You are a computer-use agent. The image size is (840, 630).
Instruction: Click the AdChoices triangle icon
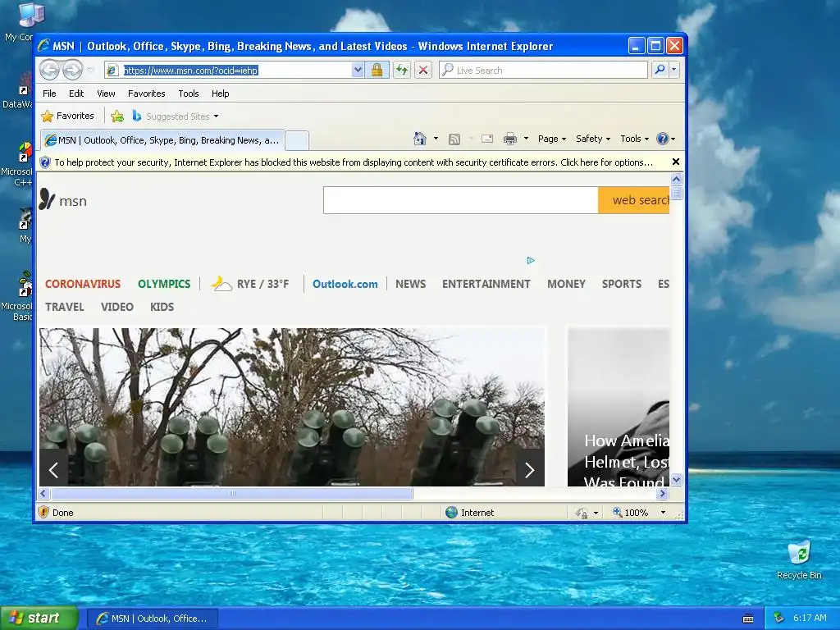531,260
